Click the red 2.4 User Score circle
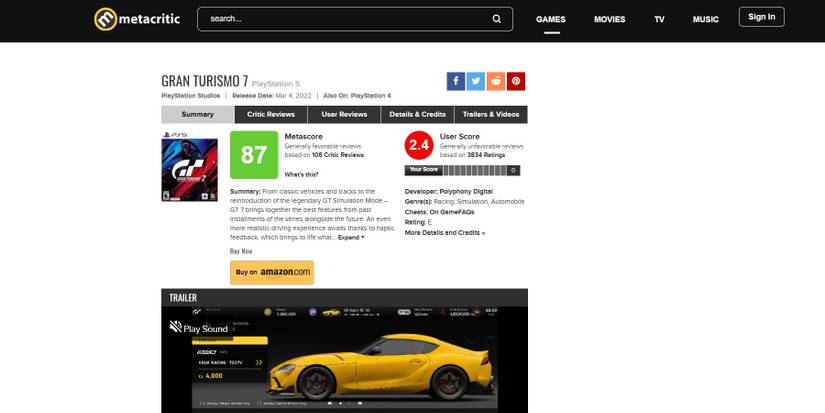825x413 pixels. coord(419,145)
